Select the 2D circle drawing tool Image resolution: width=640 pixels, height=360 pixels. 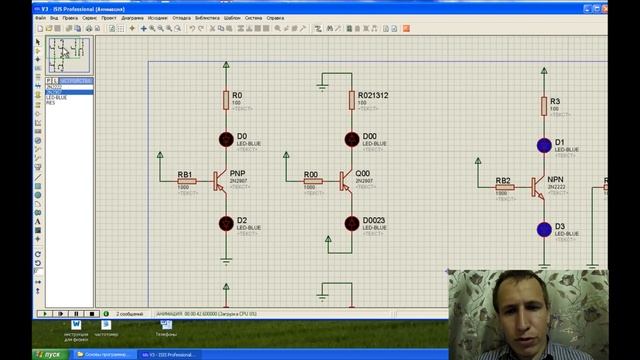pyautogui.click(x=38, y=195)
